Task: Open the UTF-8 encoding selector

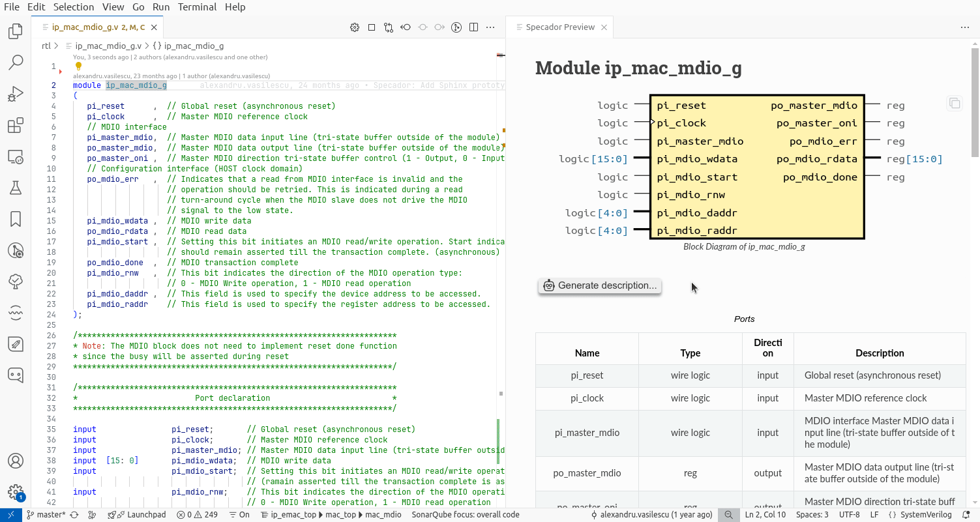Action: click(x=849, y=514)
